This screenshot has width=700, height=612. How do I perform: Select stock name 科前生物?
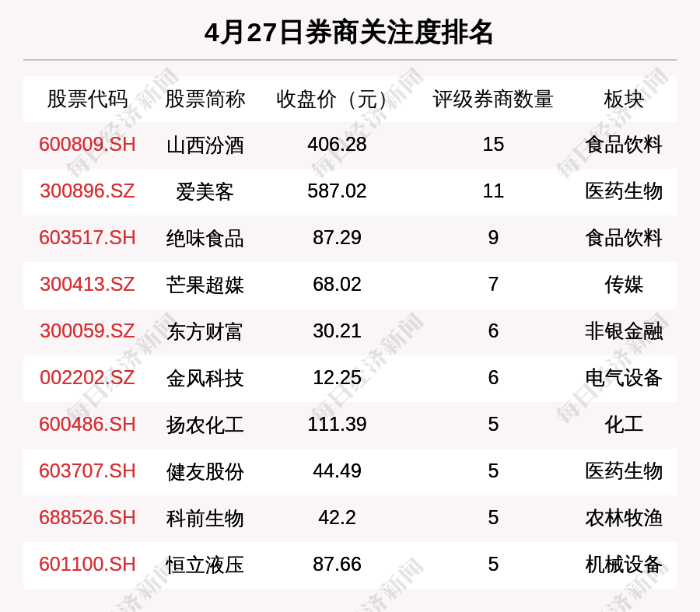coord(205,518)
